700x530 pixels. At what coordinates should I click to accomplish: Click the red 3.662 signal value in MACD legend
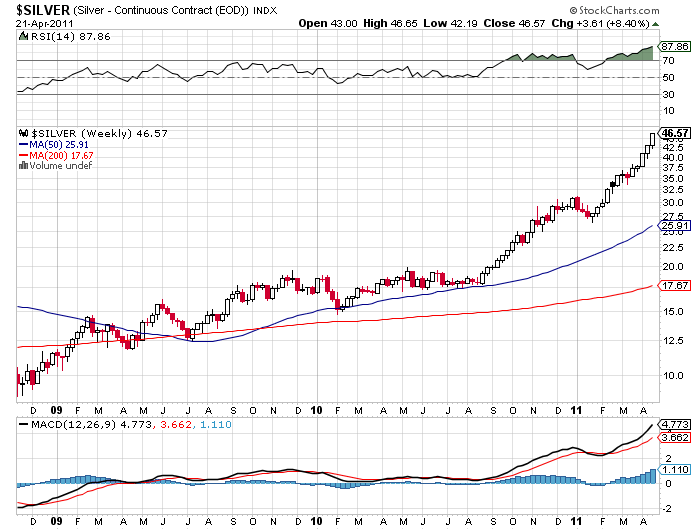click(x=176, y=424)
